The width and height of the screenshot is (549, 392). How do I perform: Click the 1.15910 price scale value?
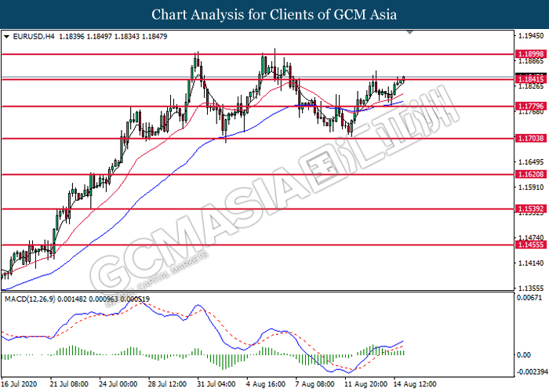(x=531, y=187)
